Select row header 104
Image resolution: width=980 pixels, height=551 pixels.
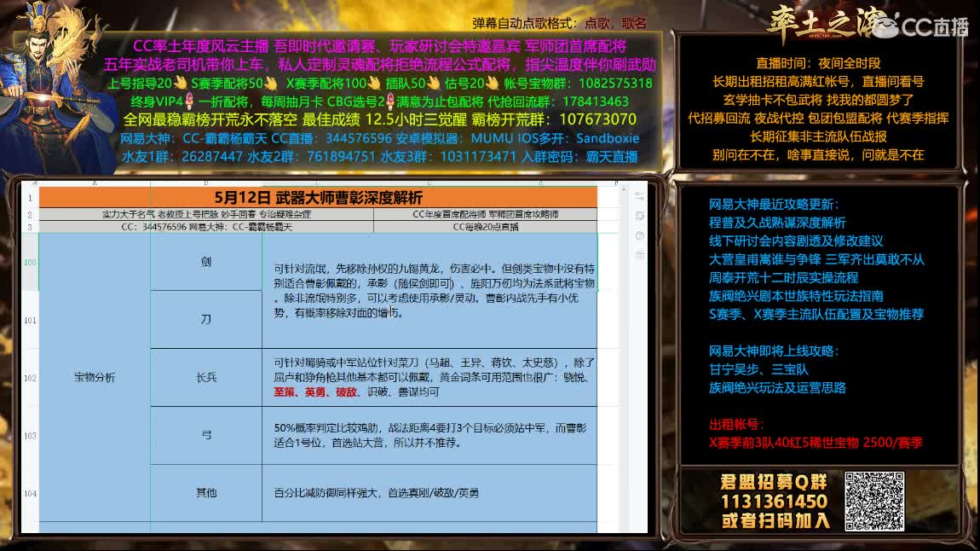(30, 493)
